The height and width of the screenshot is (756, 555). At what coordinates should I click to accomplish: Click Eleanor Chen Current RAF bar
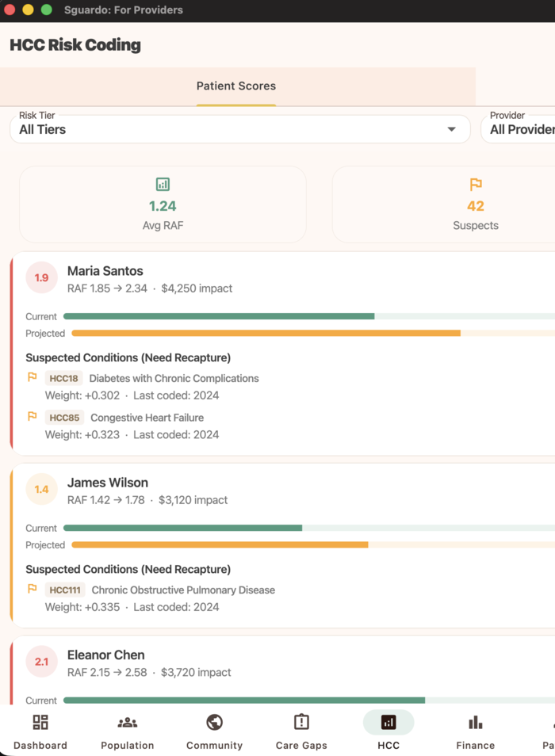pos(309,700)
